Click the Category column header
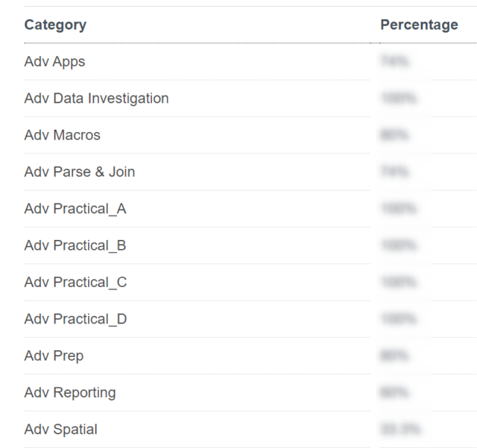This screenshot has height=448, width=477. tap(55, 25)
